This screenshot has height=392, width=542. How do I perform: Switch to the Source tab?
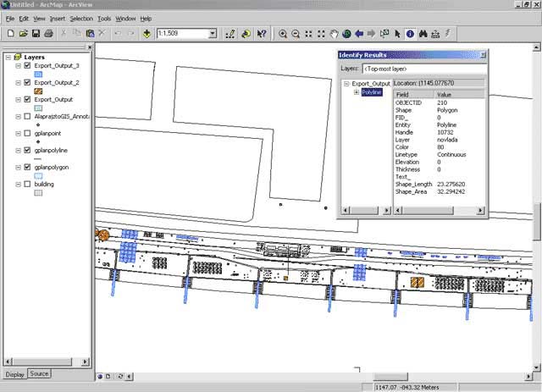pos(39,373)
